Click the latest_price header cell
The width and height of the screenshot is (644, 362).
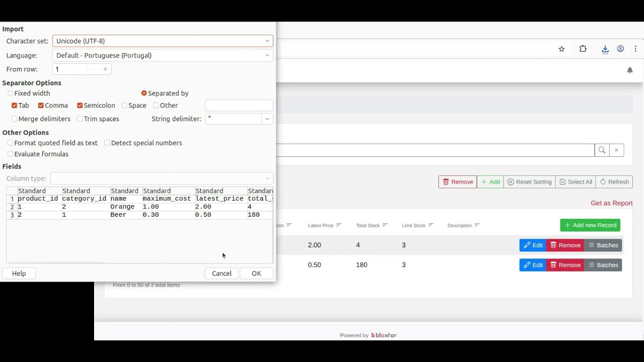tap(221, 199)
